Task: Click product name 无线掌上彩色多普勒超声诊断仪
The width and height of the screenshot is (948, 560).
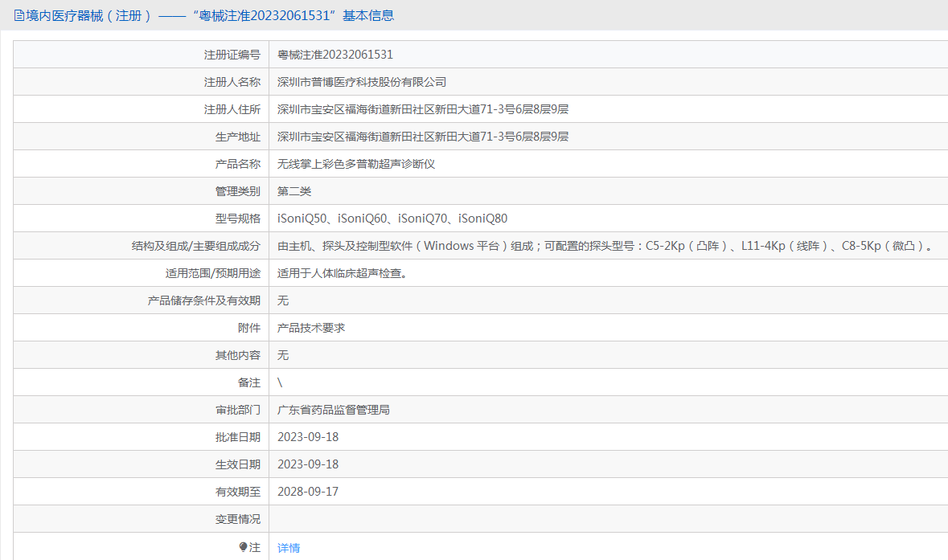Action: [x=356, y=164]
